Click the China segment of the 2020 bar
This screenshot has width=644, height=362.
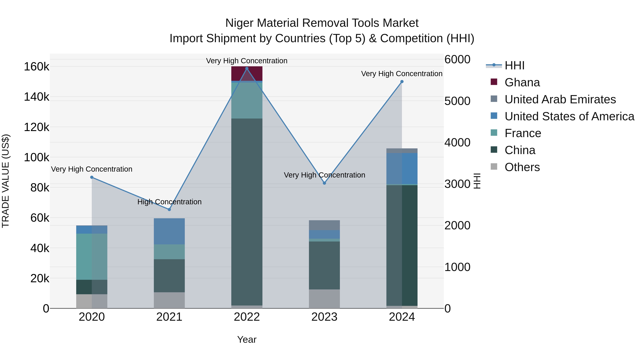pyautogui.click(x=92, y=287)
